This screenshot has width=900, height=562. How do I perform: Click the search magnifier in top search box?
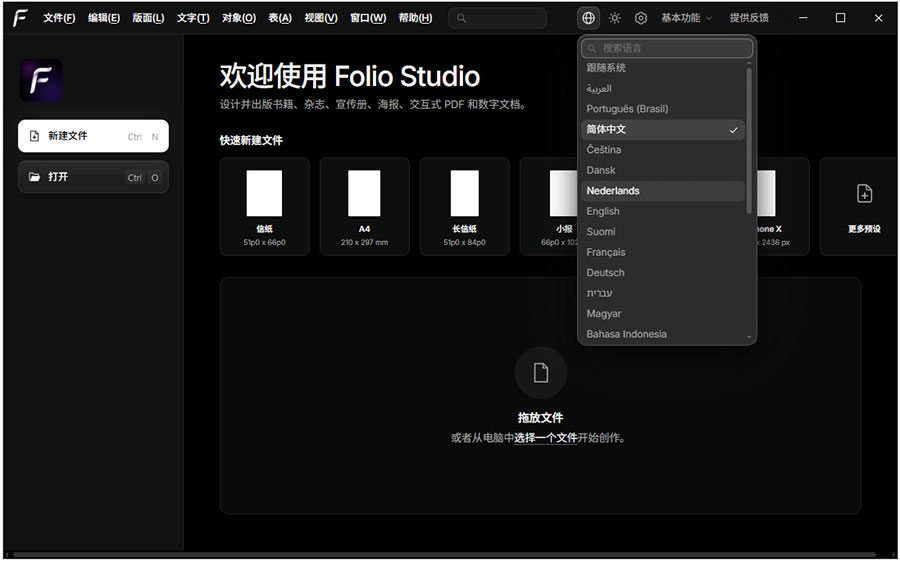pyautogui.click(x=461, y=18)
